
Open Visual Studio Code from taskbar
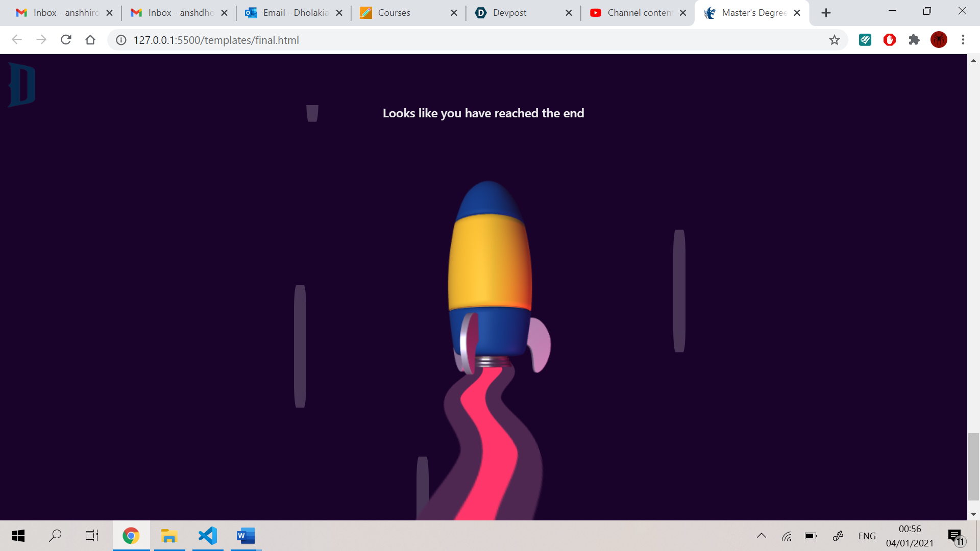coord(208,536)
